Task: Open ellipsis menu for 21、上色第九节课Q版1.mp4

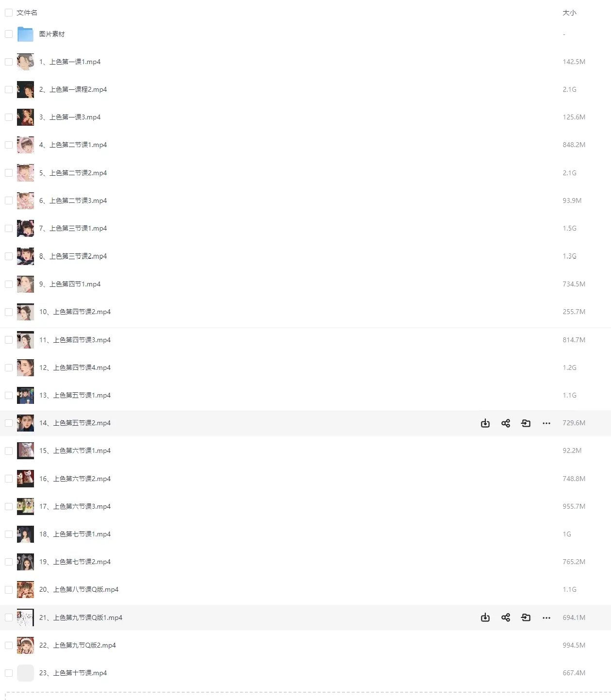Action: [546, 617]
